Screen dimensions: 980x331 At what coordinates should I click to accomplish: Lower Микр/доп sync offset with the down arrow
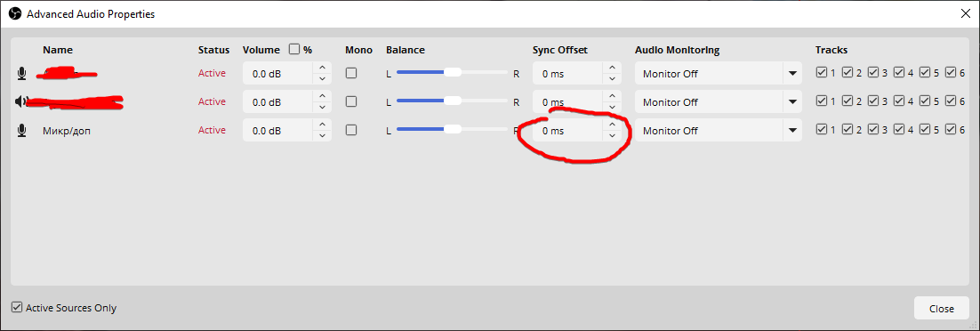(x=612, y=136)
